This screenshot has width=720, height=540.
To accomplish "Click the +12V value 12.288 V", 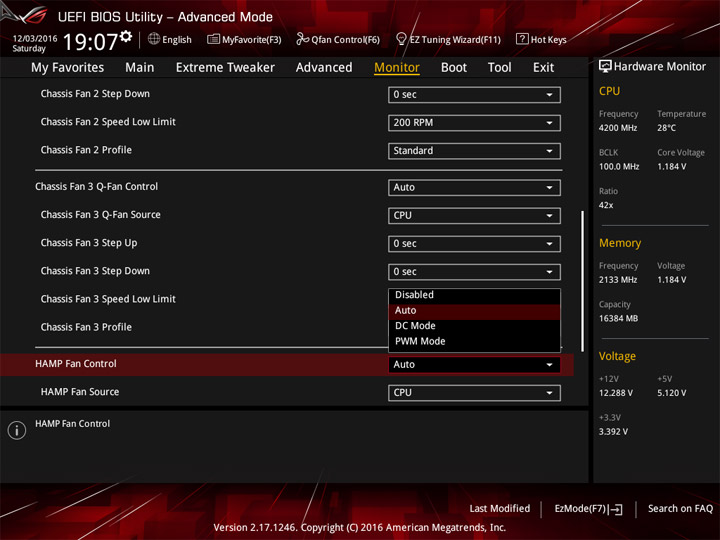I will click(x=615, y=393).
